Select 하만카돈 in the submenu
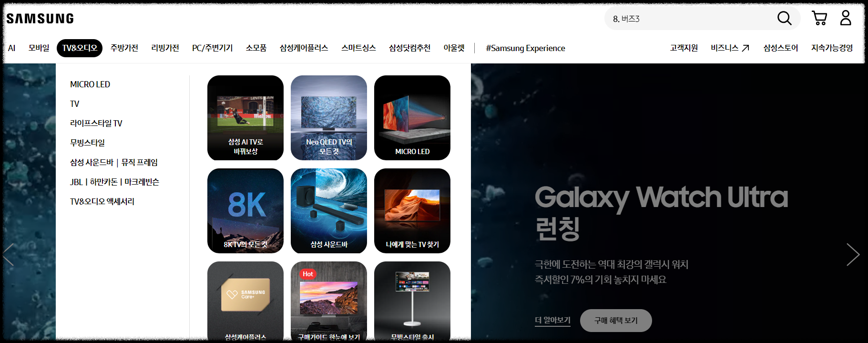 pyautogui.click(x=103, y=182)
